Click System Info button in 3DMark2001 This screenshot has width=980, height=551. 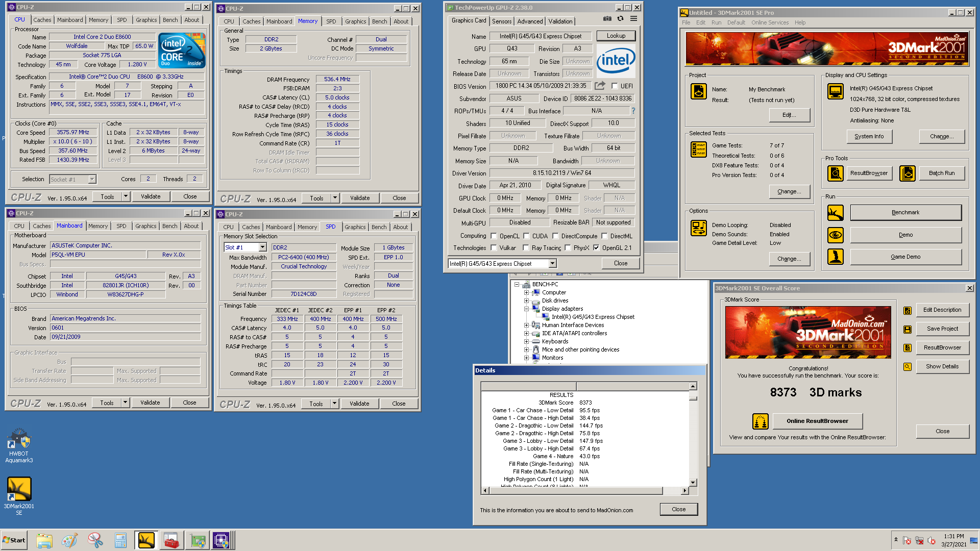[869, 136]
